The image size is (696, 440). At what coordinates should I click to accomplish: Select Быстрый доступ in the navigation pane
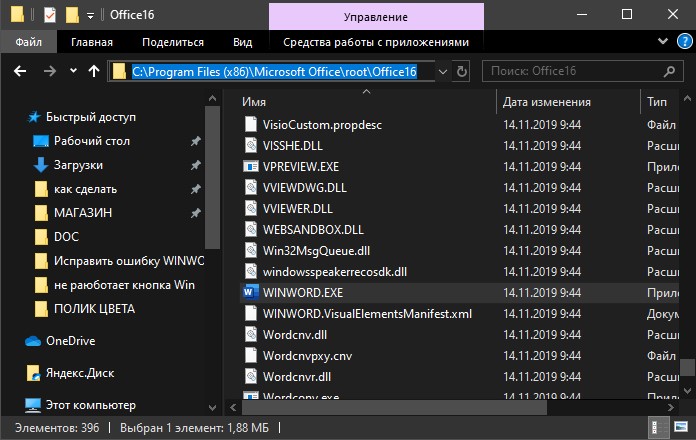(x=91, y=117)
